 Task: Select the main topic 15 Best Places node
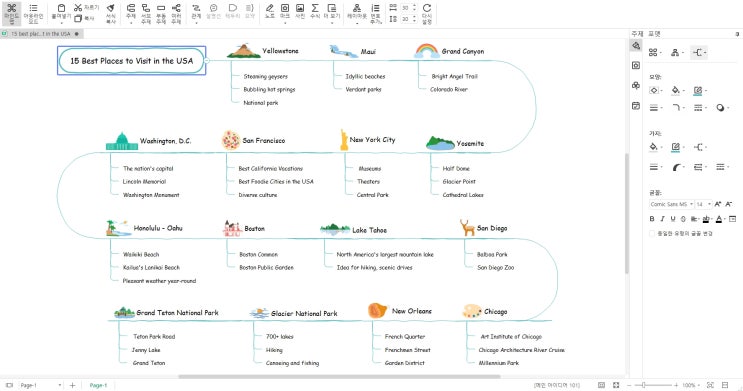coord(132,61)
